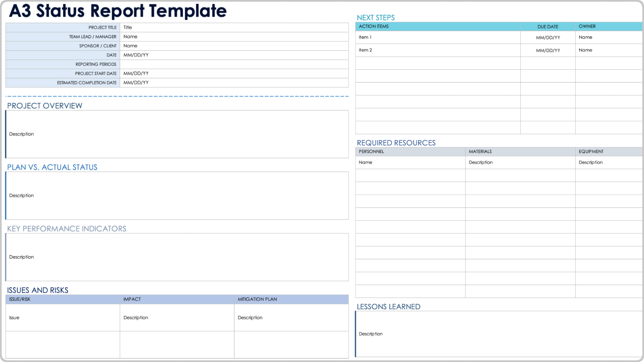
Task: Select the ACTION ITEMS column header
Action: pos(438,26)
